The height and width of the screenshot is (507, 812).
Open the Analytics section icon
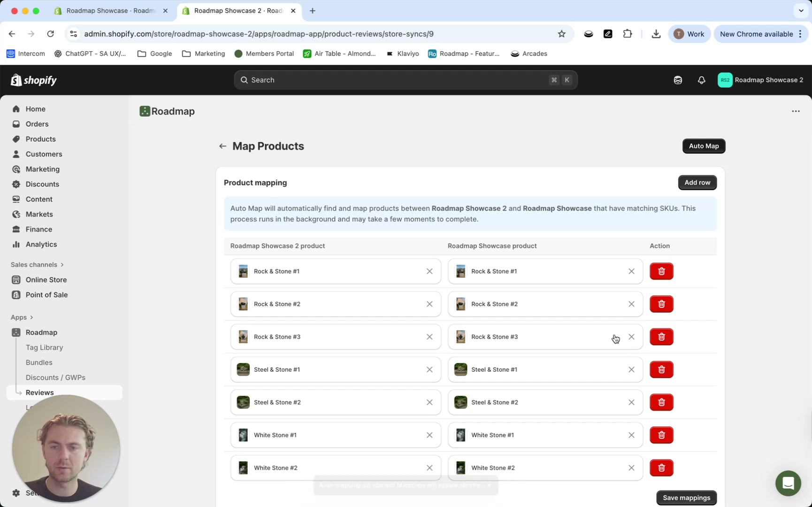(x=15, y=244)
